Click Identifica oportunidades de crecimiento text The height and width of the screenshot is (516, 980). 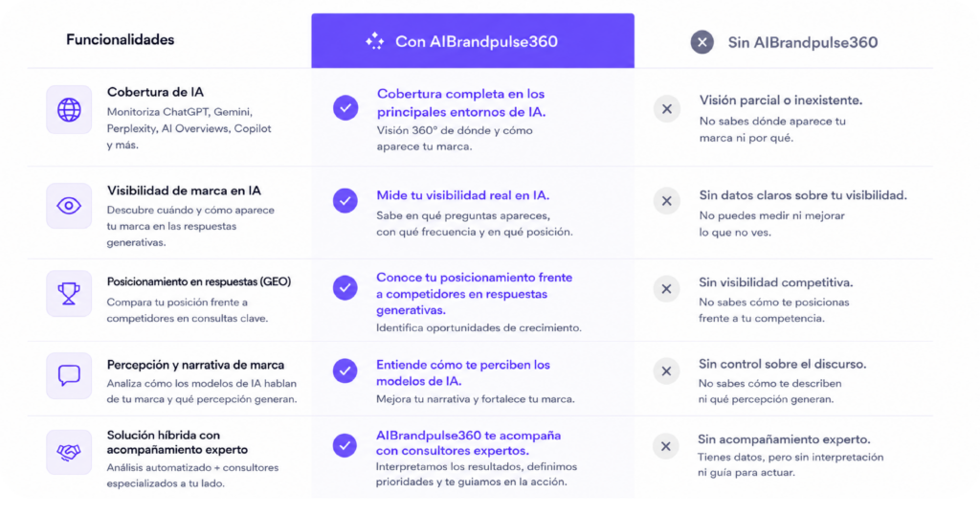pyautogui.click(x=479, y=327)
